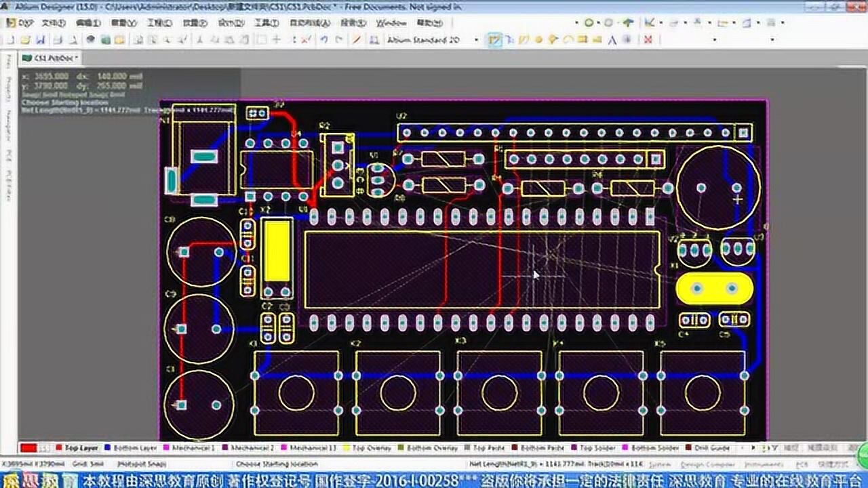868x488 pixels.
Task: Click the New document icon
Action: [11, 39]
